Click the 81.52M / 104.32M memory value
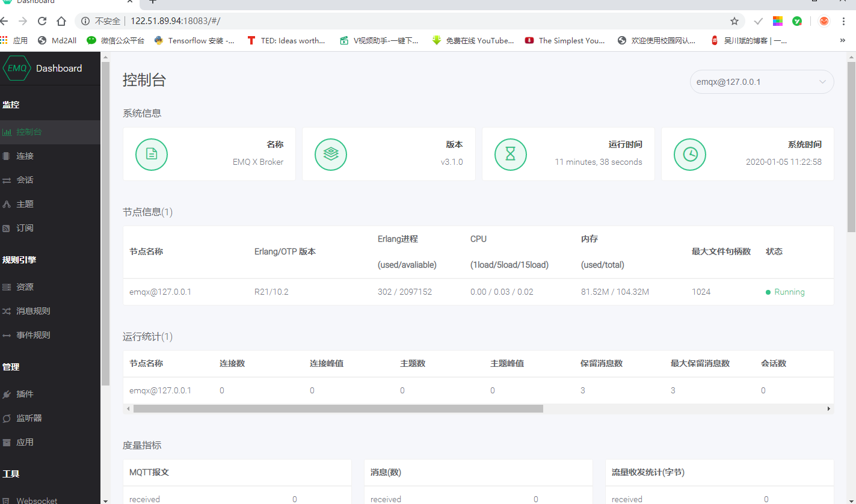This screenshot has height=504, width=856. pos(615,292)
